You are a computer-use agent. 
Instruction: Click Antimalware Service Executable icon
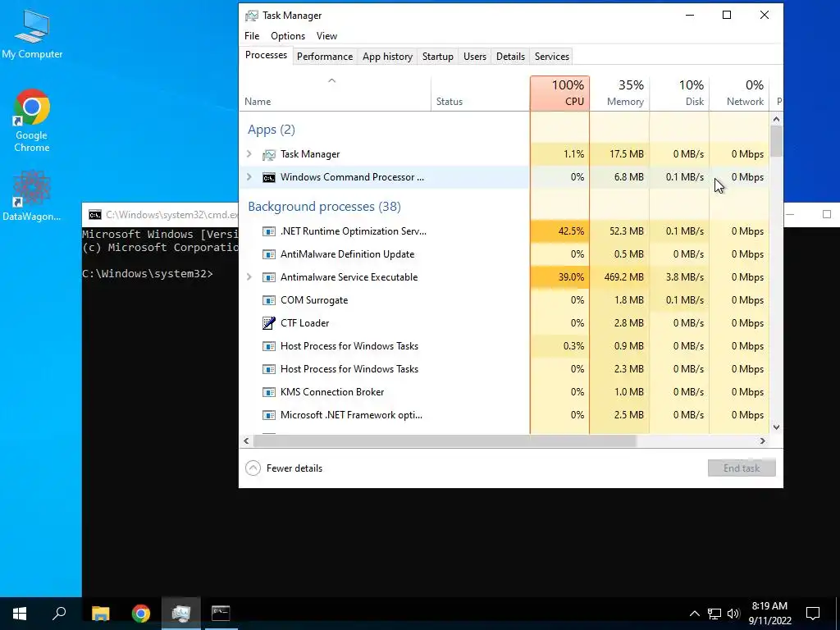268,277
